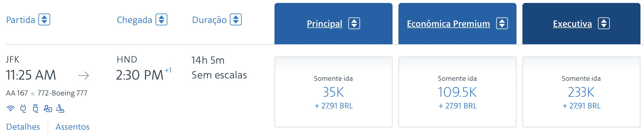Open flight Detalhes link
The image size is (644, 135).
[23, 127]
